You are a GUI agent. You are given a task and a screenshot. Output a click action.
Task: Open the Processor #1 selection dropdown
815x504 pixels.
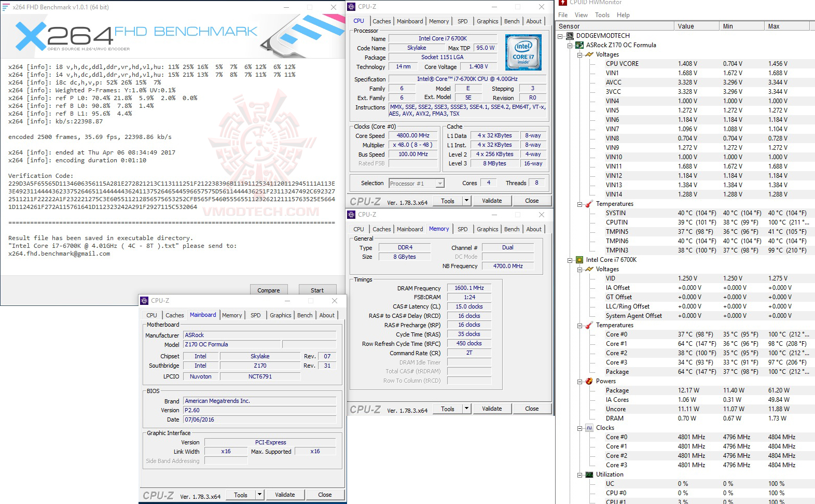pyautogui.click(x=440, y=184)
